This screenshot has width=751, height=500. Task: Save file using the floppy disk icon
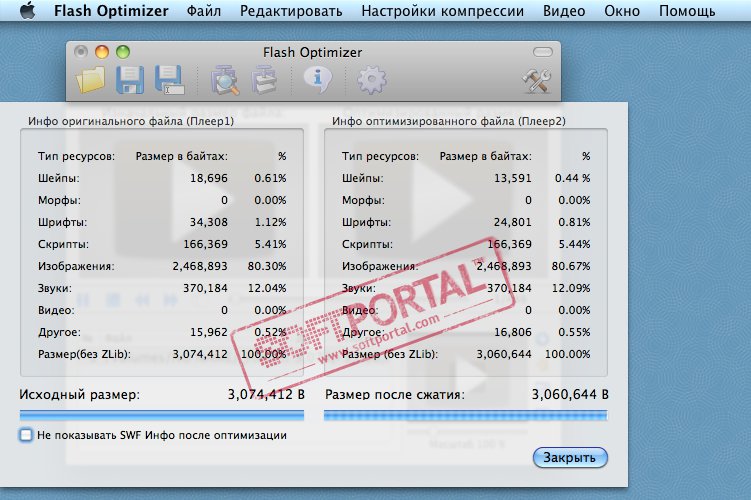pos(130,80)
